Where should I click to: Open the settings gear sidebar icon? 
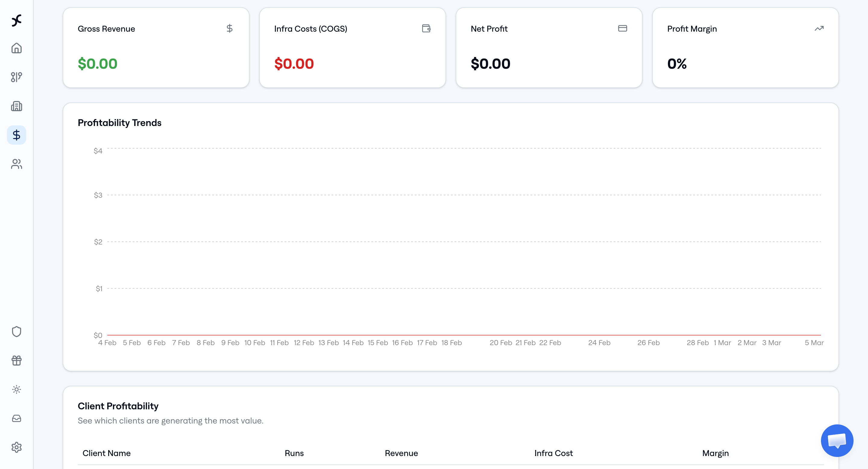pos(16,447)
